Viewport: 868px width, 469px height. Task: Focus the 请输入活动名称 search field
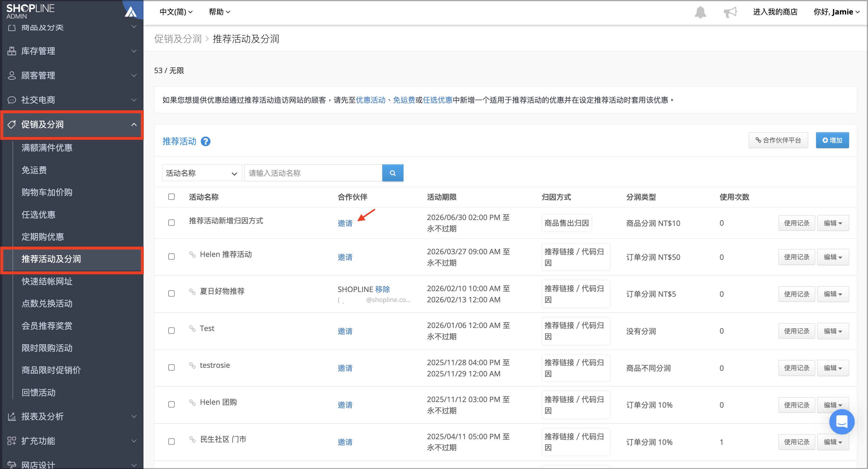pyautogui.click(x=313, y=173)
